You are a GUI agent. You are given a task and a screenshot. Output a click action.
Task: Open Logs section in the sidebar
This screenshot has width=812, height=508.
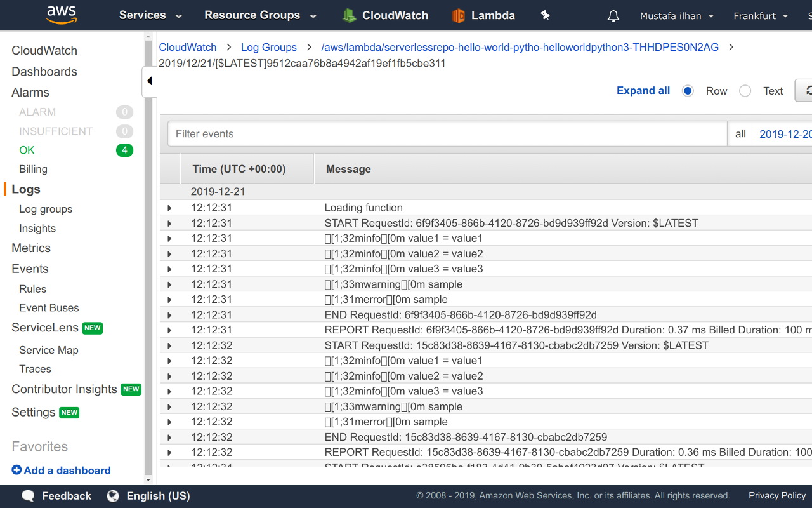coord(26,189)
